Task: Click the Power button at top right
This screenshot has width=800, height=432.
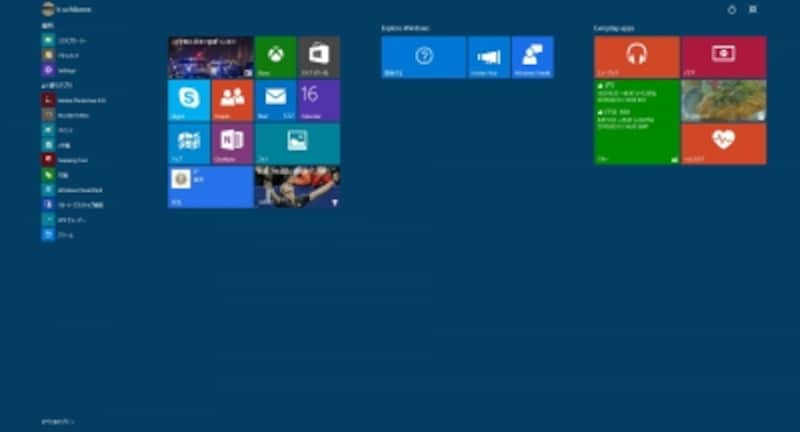Action: point(731,9)
